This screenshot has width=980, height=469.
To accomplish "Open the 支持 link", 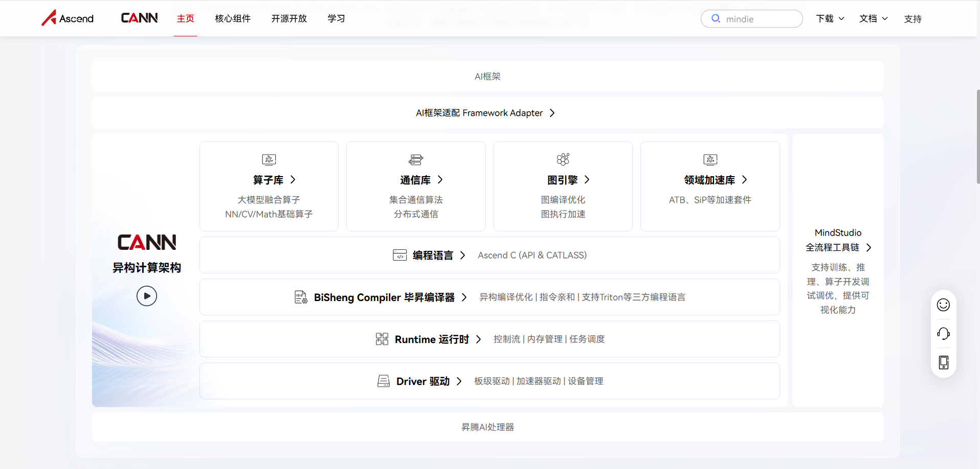I will point(912,19).
